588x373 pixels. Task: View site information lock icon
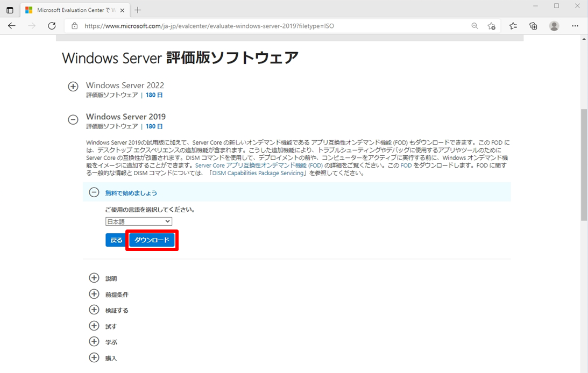pos(75,26)
